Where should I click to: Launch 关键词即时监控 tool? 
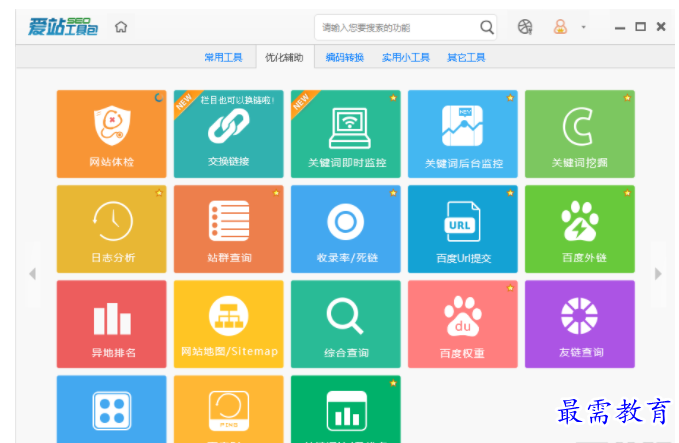point(346,134)
